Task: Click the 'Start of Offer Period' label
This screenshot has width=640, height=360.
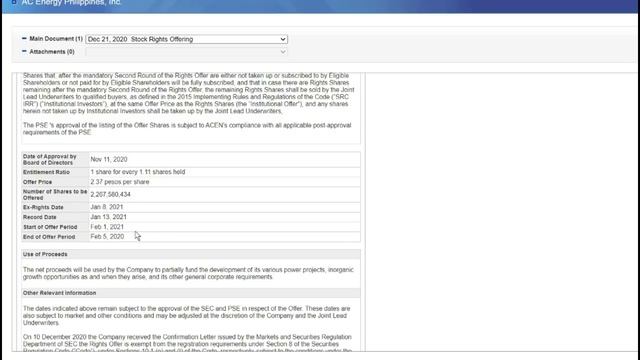Action: pyautogui.click(x=50, y=227)
